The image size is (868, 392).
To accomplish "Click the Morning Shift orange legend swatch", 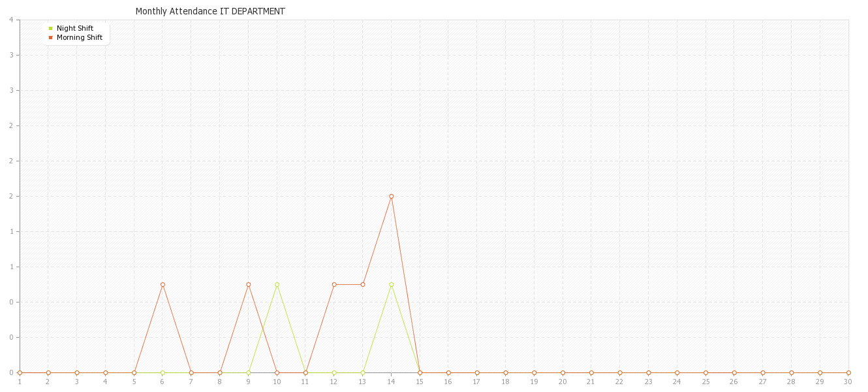I will pos(50,37).
